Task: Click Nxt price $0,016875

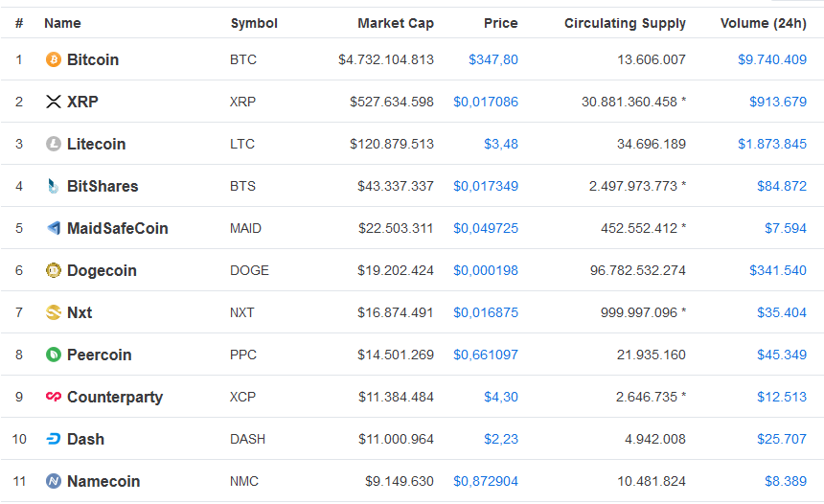Action: click(486, 312)
